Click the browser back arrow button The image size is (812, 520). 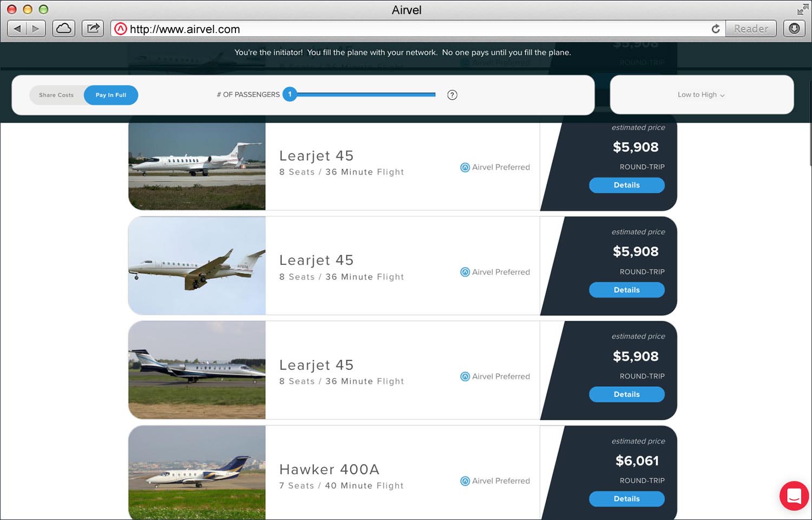pyautogui.click(x=17, y=29)
